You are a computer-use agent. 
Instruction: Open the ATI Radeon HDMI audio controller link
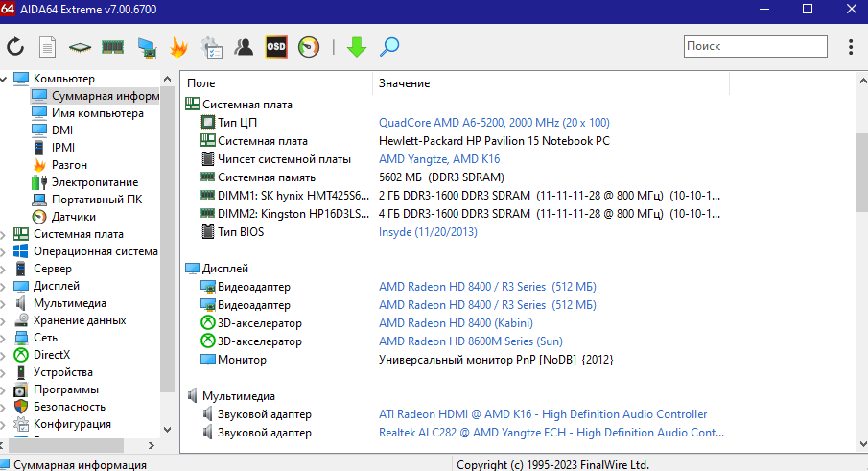[x=543, y=414]
